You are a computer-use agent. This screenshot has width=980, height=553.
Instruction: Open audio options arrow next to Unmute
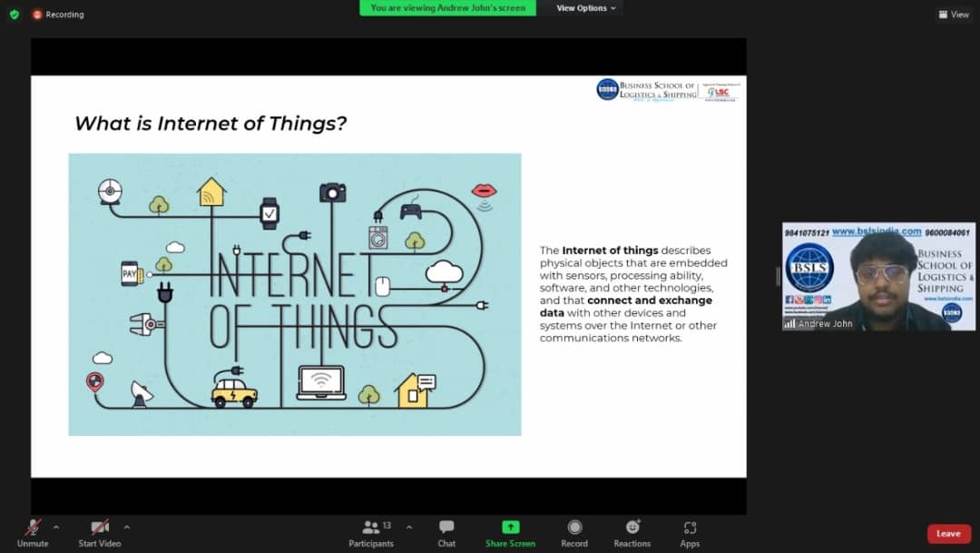coord(56,528)
